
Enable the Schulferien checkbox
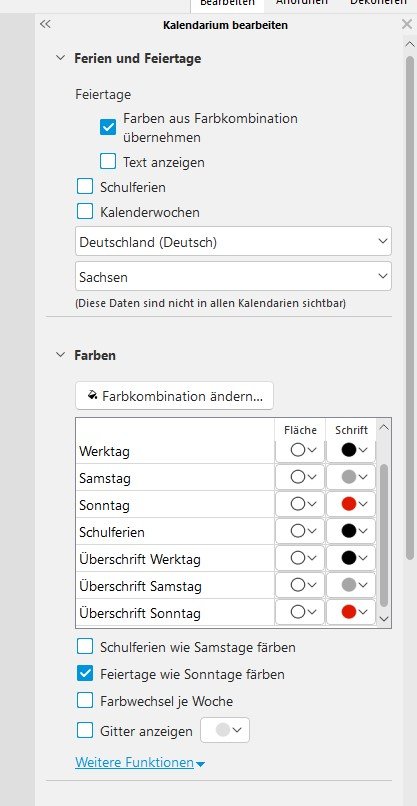(x=85, y=186)
